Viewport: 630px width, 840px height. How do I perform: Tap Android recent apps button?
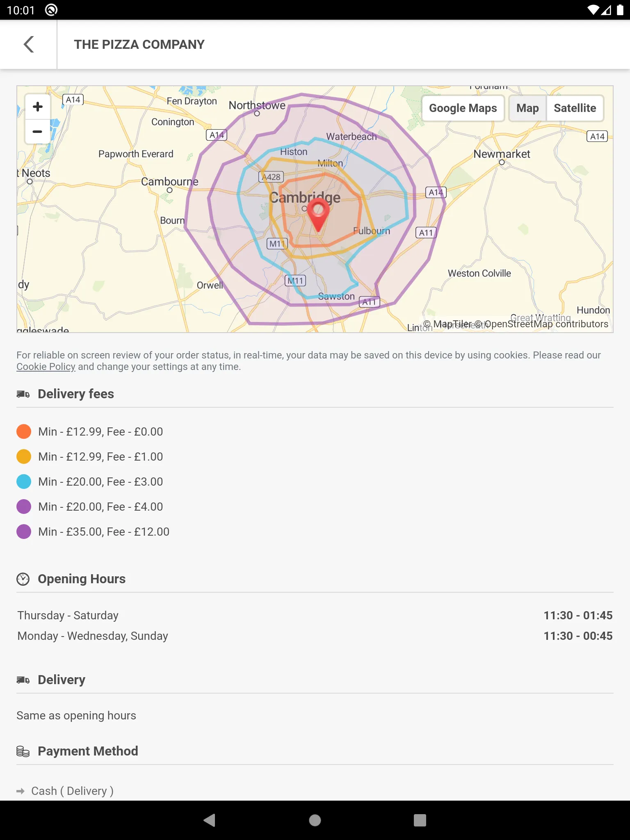[x=420, y=820]
